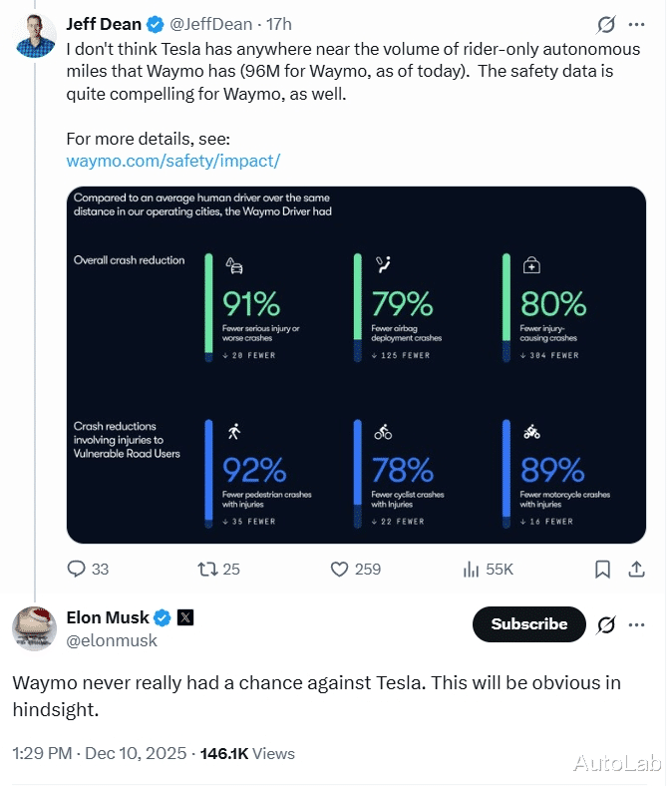Bookmark Jeff Dean's post
672x786 pixels.
click(602, 569)
